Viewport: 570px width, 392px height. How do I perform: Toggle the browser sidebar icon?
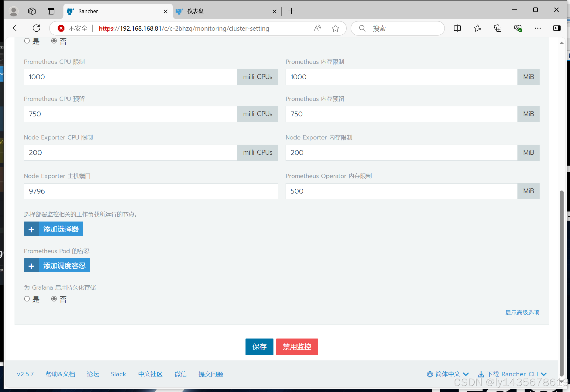click(x=557, y=28)
